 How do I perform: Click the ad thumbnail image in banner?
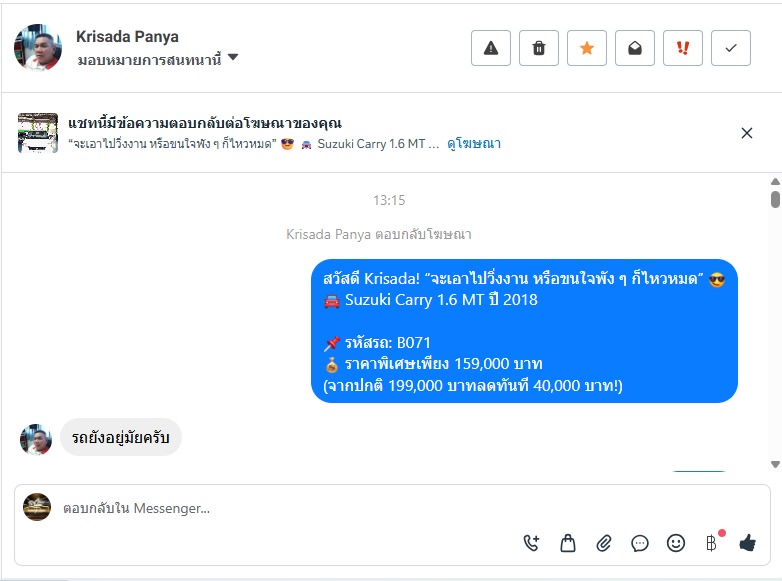[x=38, y=133]
